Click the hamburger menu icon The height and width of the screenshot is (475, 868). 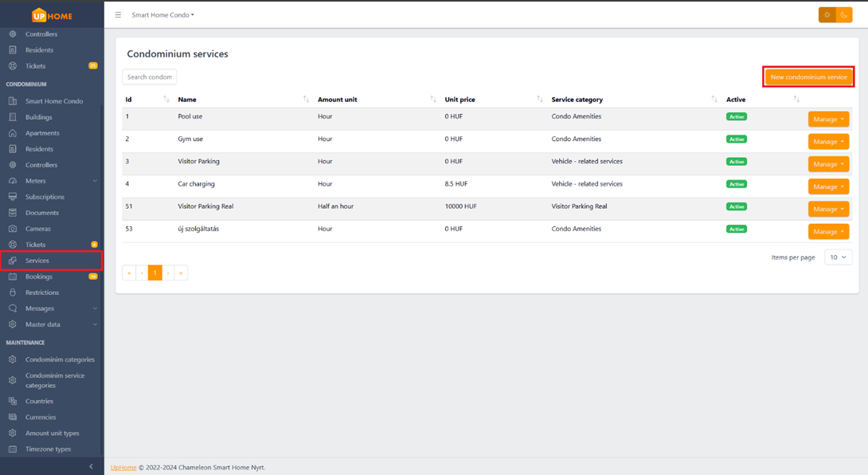click(x=118, y=15)
